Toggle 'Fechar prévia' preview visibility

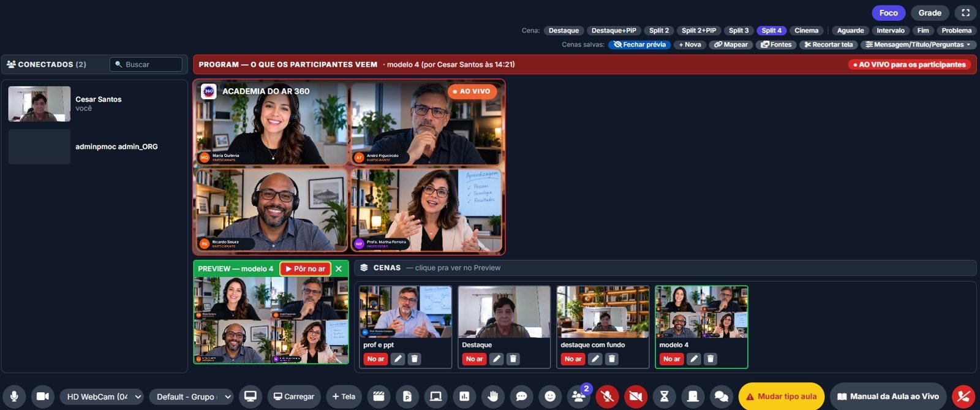click(x=639, y=45)
